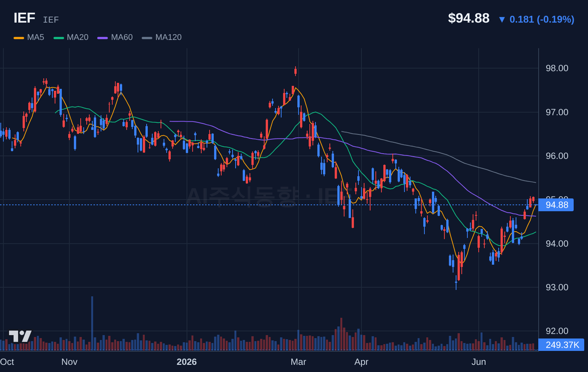
Task: Click the large IEF ticker title
Action: coord(24,18)
